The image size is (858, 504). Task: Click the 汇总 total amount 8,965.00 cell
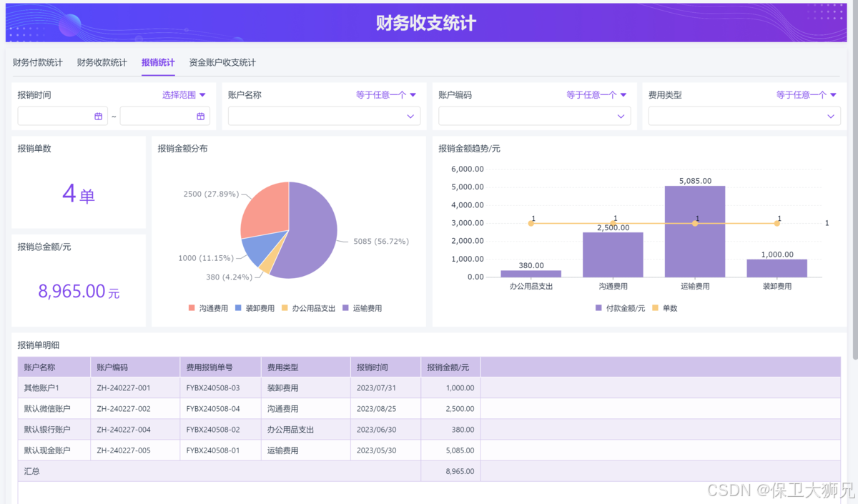click(451, 471)
